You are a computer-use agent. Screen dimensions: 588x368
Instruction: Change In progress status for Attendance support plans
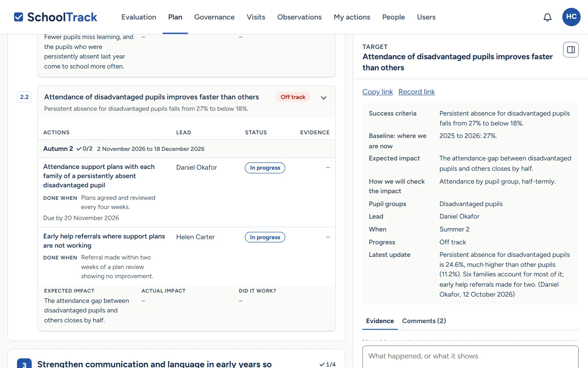(265, 168)
